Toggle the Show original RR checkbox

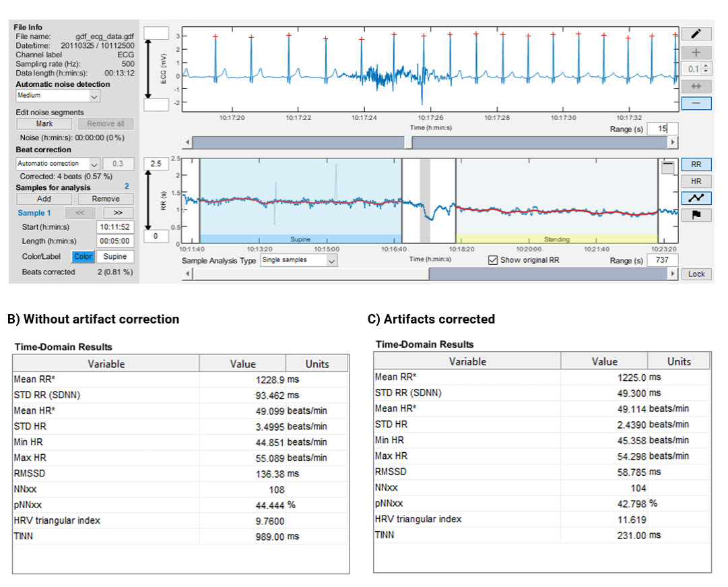[494, 259]
